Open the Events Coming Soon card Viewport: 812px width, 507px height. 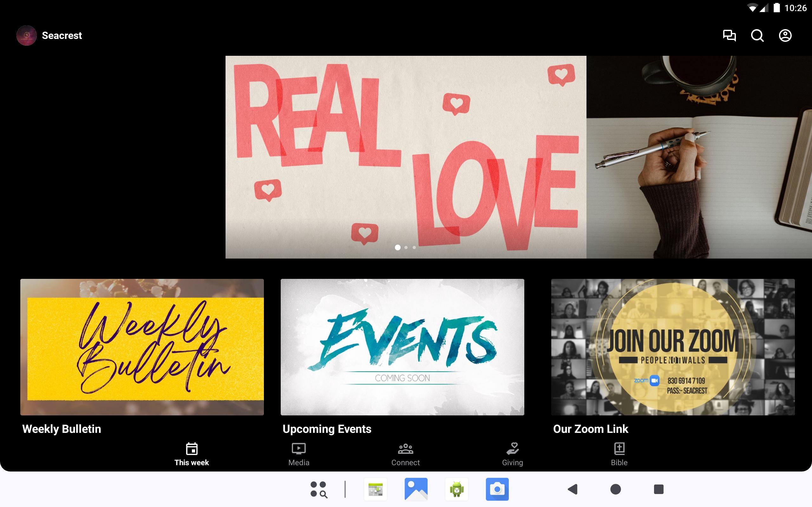[x=402, y=347]
